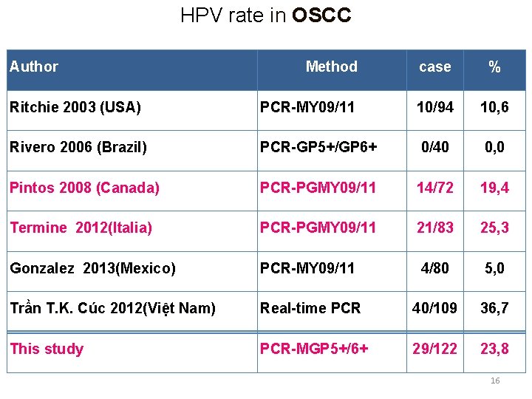Select the 'case' column header

[x=434, y=66]
